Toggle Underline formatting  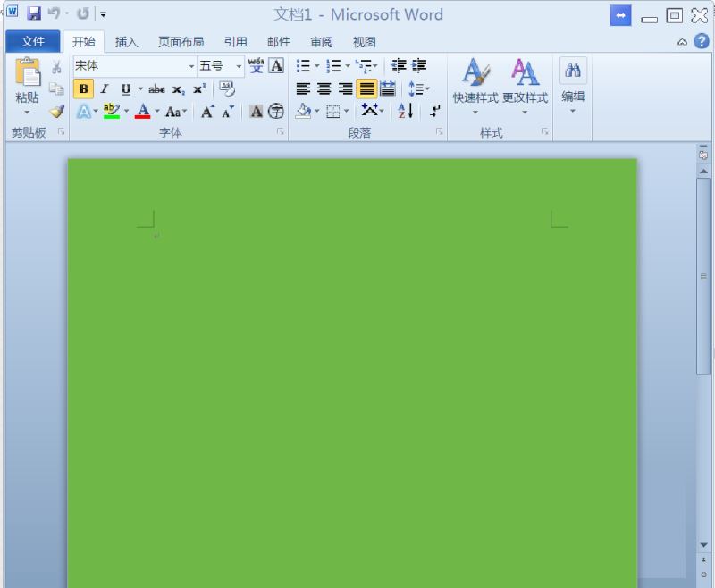click(x=126, y=88)
